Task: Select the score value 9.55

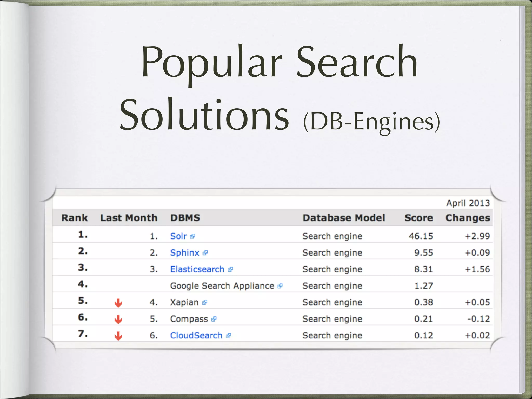Action: pos(424,253)
